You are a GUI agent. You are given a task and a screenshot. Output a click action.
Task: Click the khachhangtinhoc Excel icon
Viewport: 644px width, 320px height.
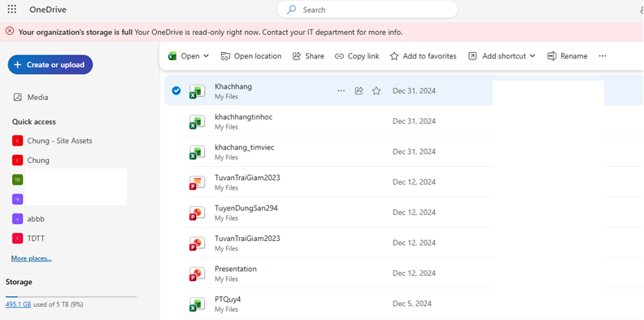pos(197,122)
